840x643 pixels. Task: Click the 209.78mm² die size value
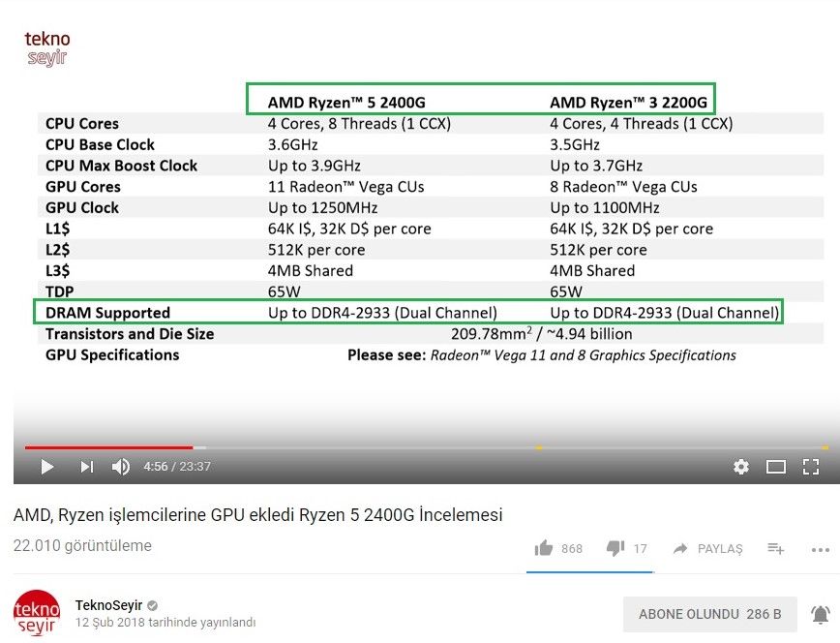point(492,333)
